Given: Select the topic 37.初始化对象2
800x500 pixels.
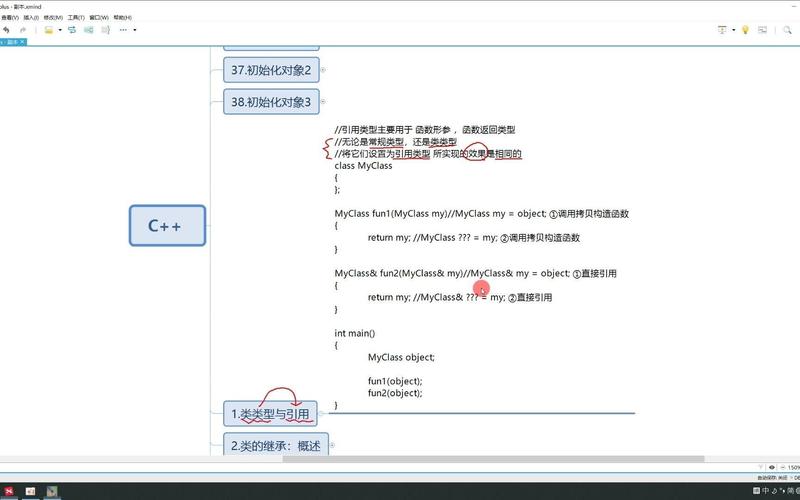Looking at the screenshot, I should (x=271, y=70).
